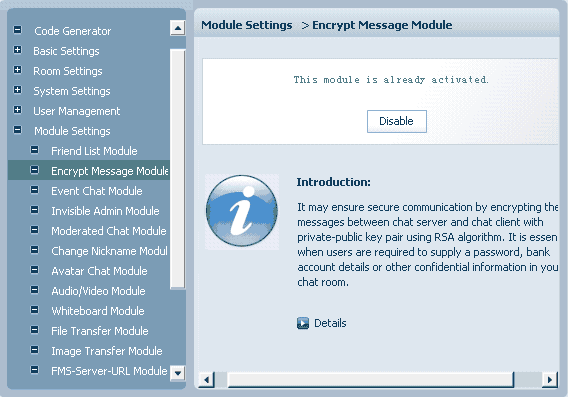Open the File Transfer Module
This screenshot has width=568, height=397.
pyautogui.click(x=100, y=331)
